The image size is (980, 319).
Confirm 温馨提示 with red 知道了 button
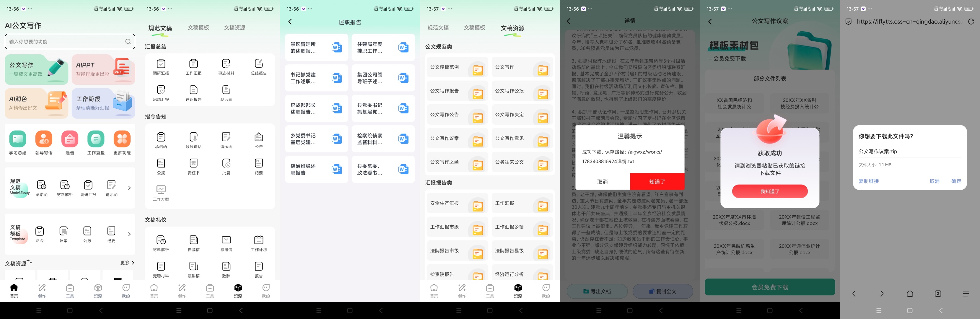pos(657,182)
